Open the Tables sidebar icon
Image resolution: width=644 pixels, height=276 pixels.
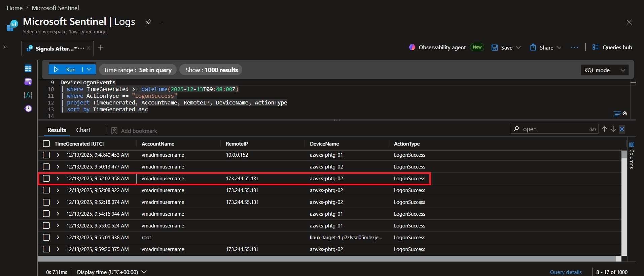tap(28, 68)
